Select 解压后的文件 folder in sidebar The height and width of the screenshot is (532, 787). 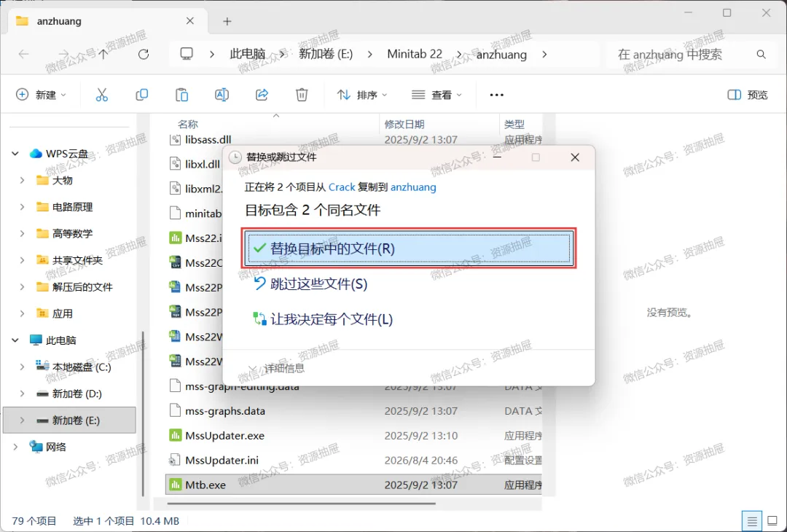pos(82,286)
